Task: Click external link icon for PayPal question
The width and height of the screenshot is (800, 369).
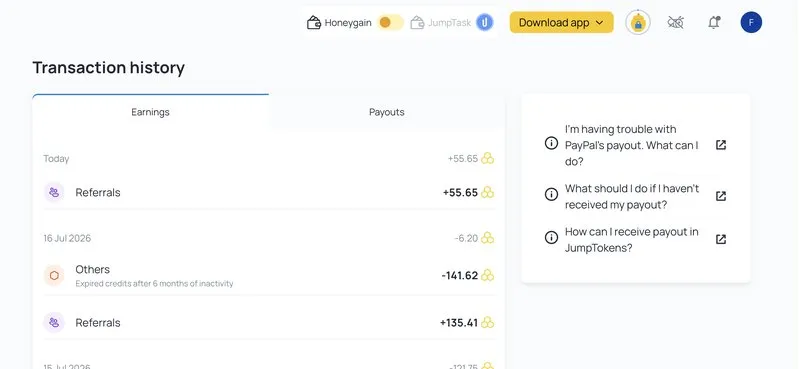Action: pos(720,145)
